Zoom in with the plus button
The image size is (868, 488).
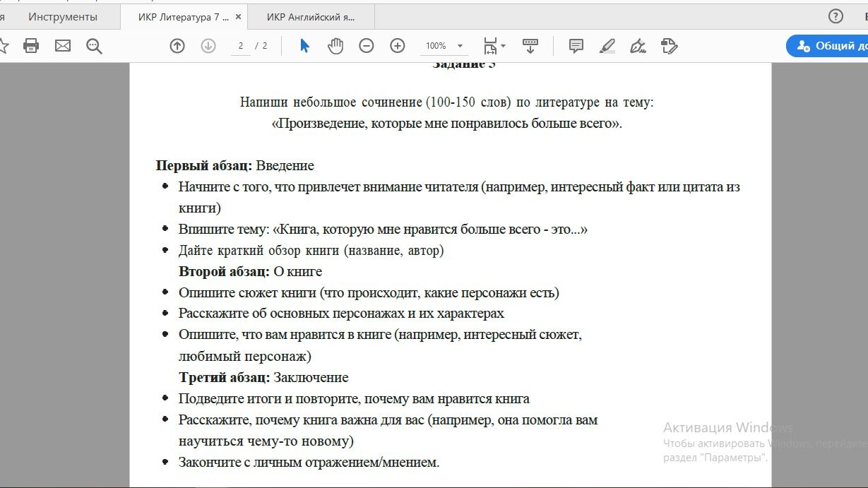[398, 46]
